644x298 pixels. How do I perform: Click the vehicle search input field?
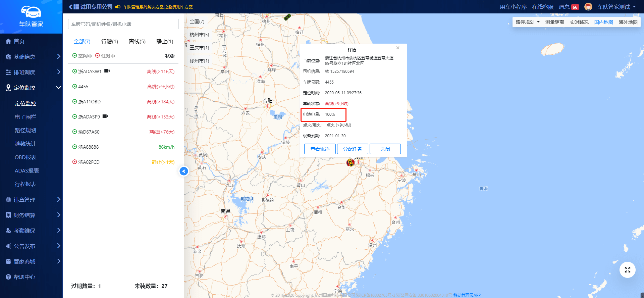[123, 24]
